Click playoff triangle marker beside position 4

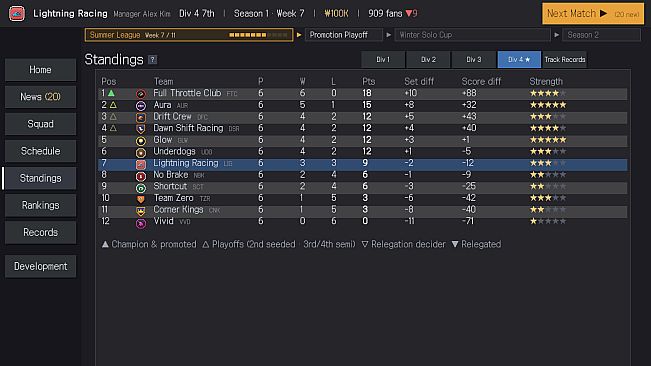point(113,128)
